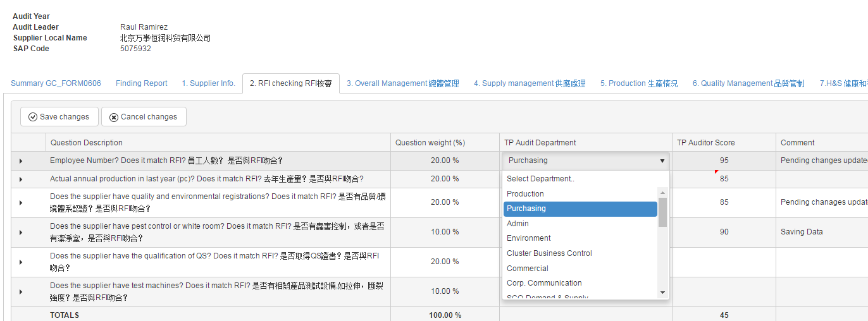Expand the pest control question row
This screenshot has height=321, width=868.
pyautogui.click(x=21, y=233)
